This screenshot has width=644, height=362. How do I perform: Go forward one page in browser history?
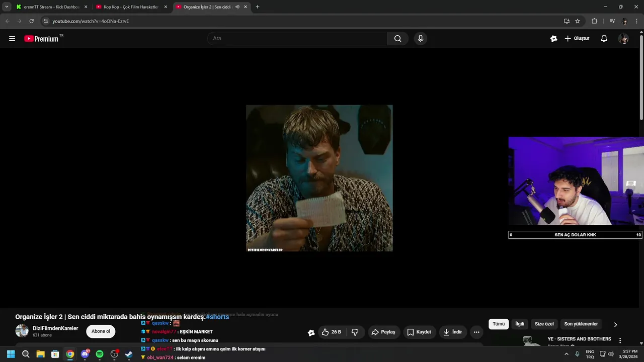coord(19,21)
